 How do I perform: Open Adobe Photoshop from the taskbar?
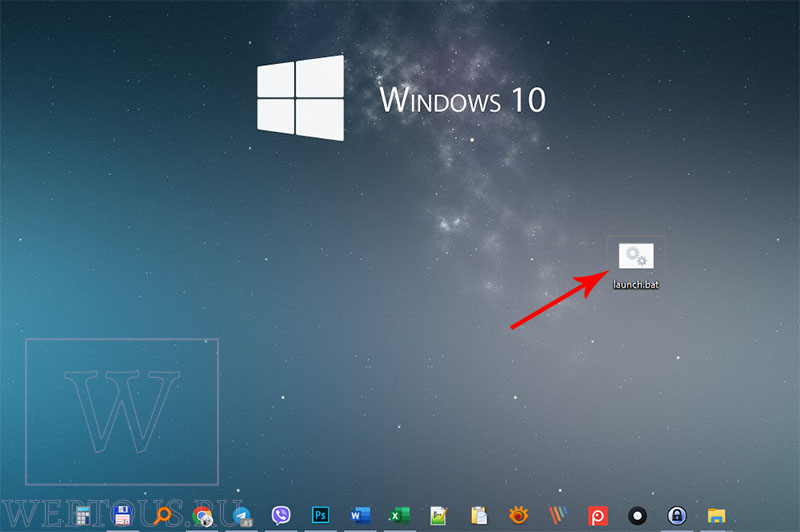(x=320, y=515)
